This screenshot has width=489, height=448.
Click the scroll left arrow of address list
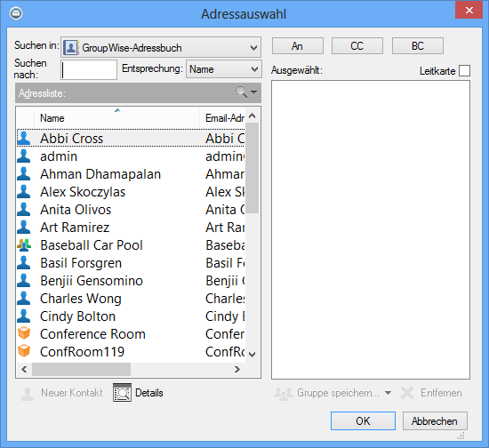[24, 370]
